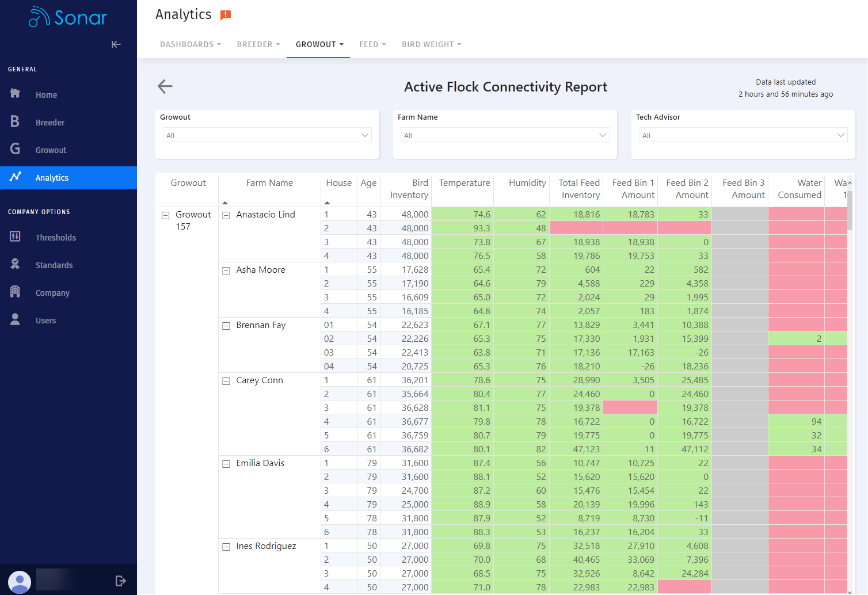868x595 pixels.
Task: Click the Users person icon
Action: (16, 319)
